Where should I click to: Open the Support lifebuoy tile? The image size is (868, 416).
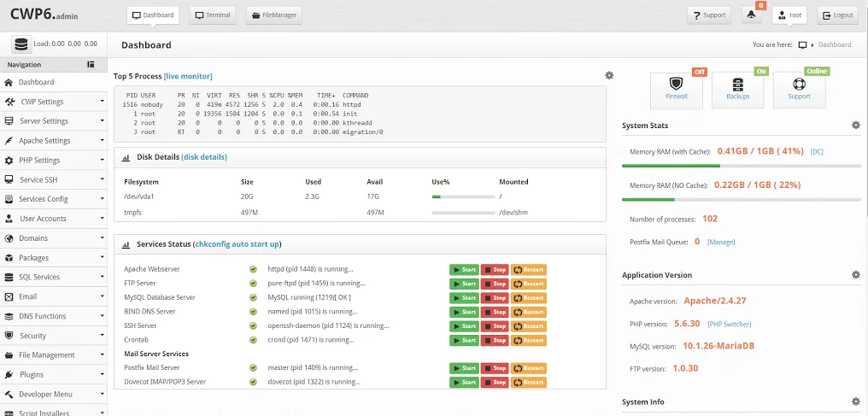[799, 90]
